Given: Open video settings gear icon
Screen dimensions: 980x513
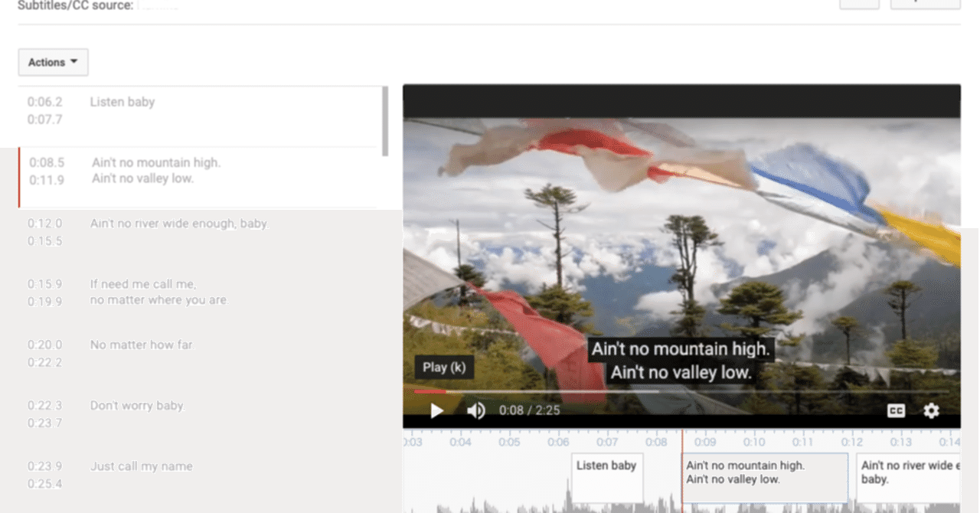Looking at the screenshot, I should (x=931, y=411).
